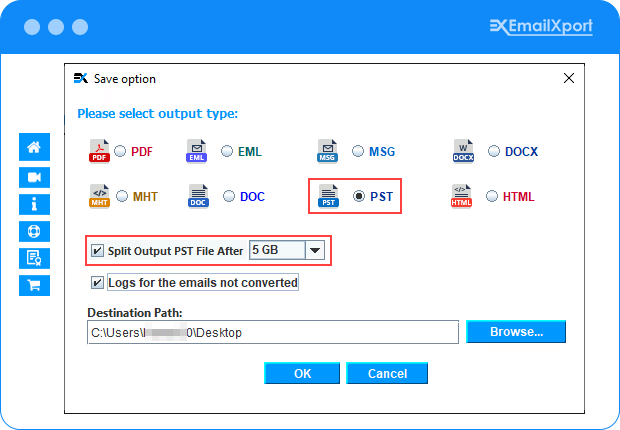The height and width of the screenshot is (430, 620).
Task: Click the DOCX file type icon
Action: click(463, 152)
